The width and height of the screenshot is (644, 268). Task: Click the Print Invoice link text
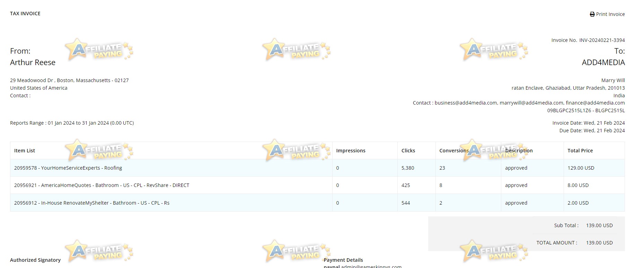610,14
